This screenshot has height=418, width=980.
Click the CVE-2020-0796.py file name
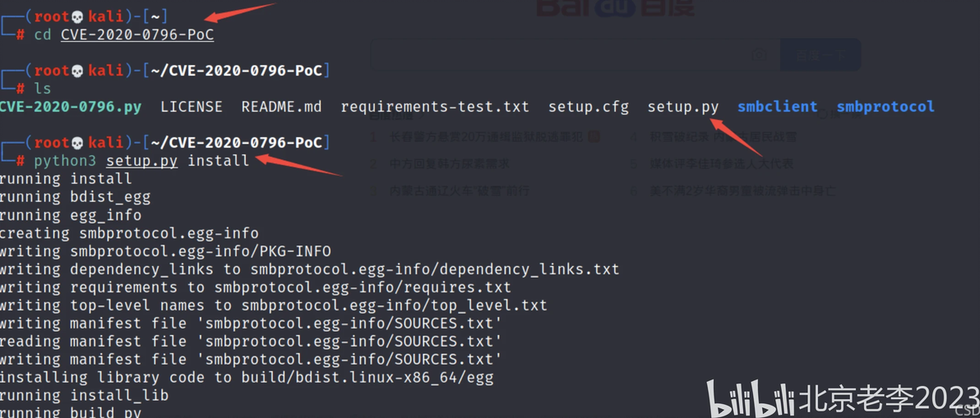point(71,107)
